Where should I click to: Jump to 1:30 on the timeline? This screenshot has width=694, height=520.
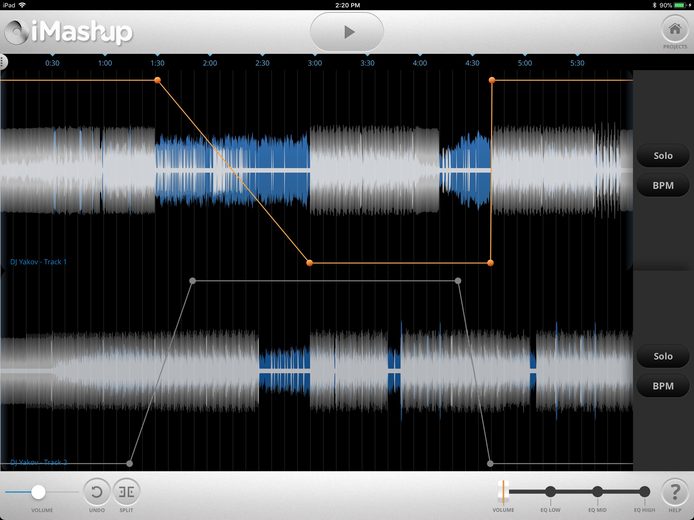(x=157, y=63)
